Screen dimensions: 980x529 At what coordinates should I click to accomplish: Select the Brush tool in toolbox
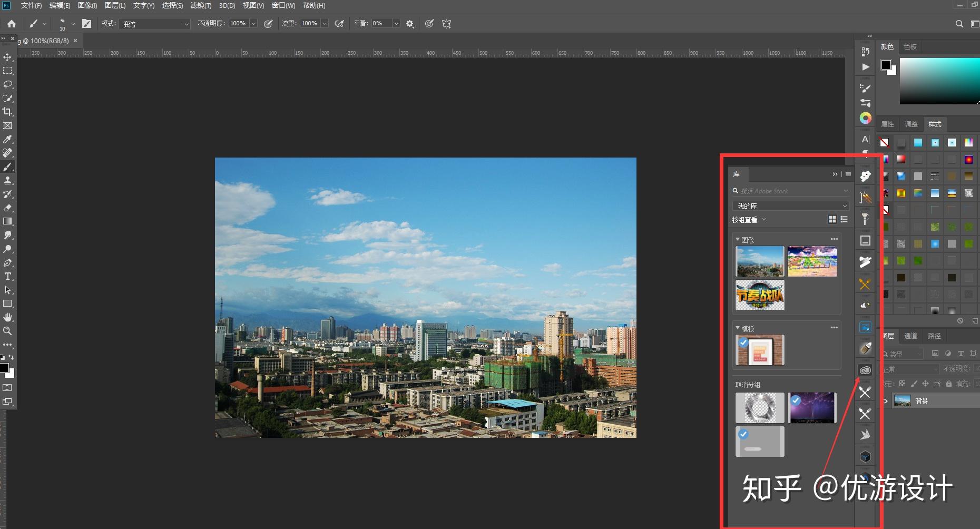(x=7, y=166)
